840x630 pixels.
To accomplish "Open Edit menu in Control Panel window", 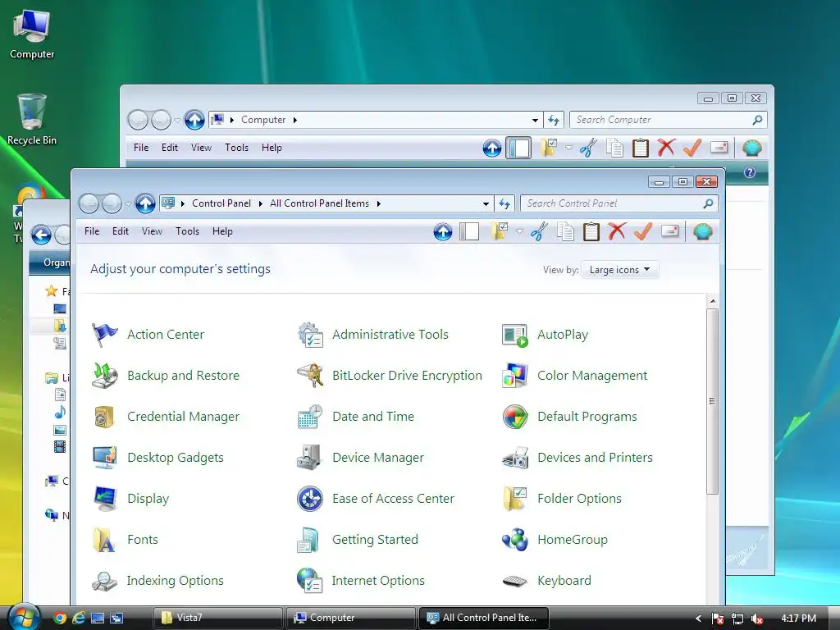I will click(x=121, y=231).
